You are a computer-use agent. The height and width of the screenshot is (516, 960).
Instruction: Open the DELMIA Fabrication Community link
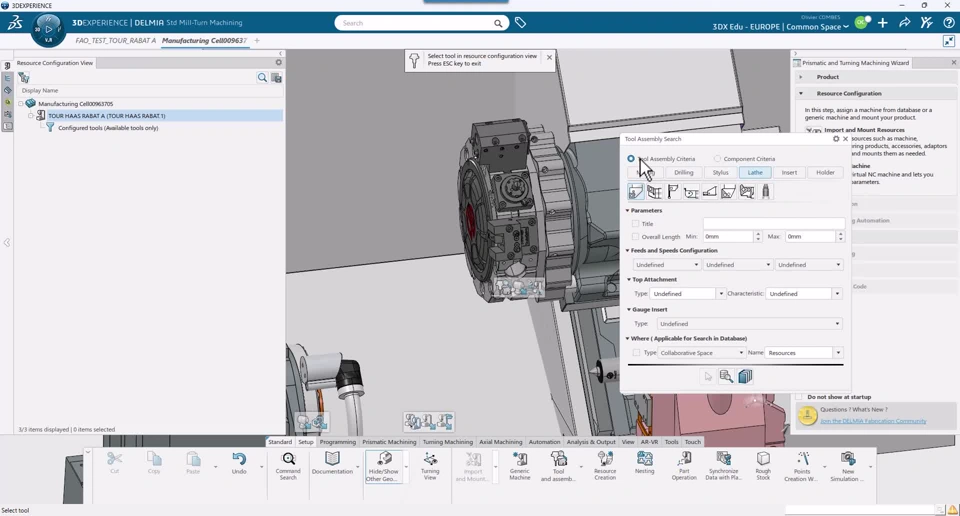[873, 421]
